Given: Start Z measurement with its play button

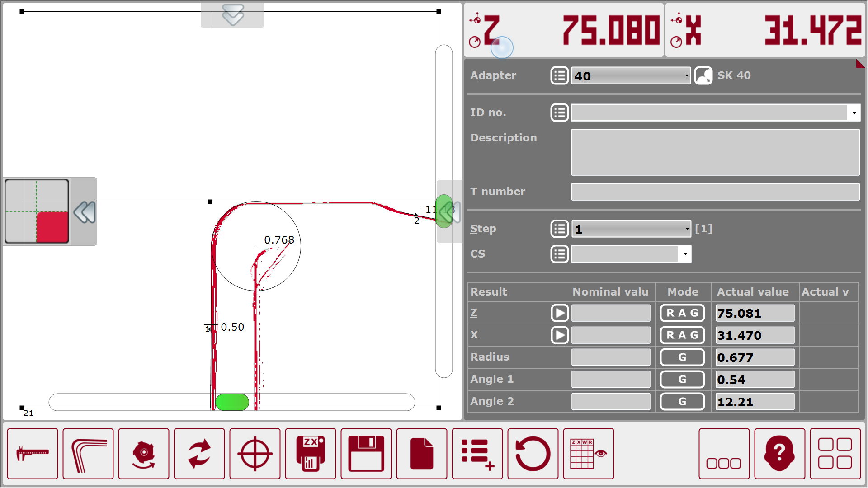Looking at the screenshot, I should pyautogui.click(x=559, y=313).
